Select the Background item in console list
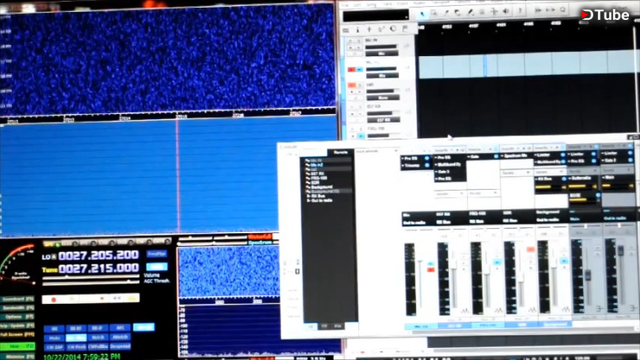Screen dimensions: 640x360 (322, 187)
